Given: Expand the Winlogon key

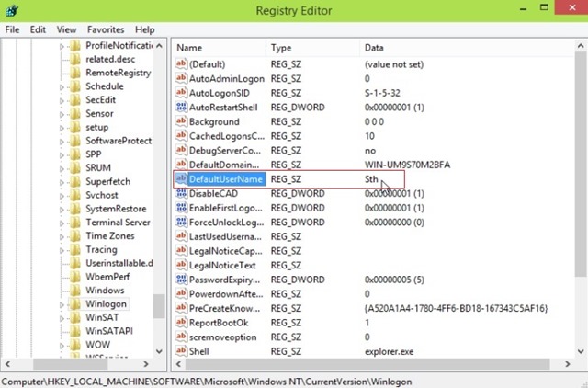Looking at the screenshot, I should click(62, 304).
